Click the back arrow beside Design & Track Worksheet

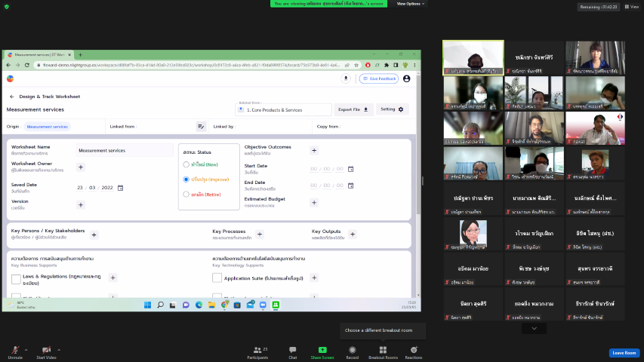tap(12, 97)
